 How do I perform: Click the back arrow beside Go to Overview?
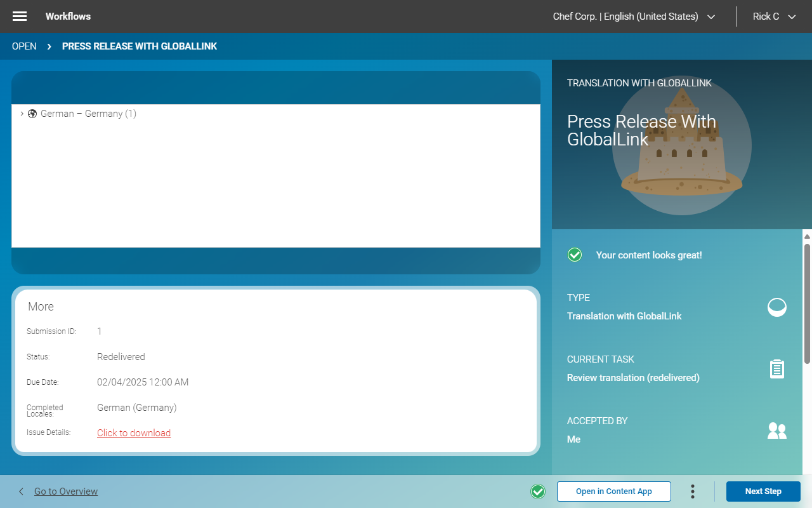pos(21,491)
